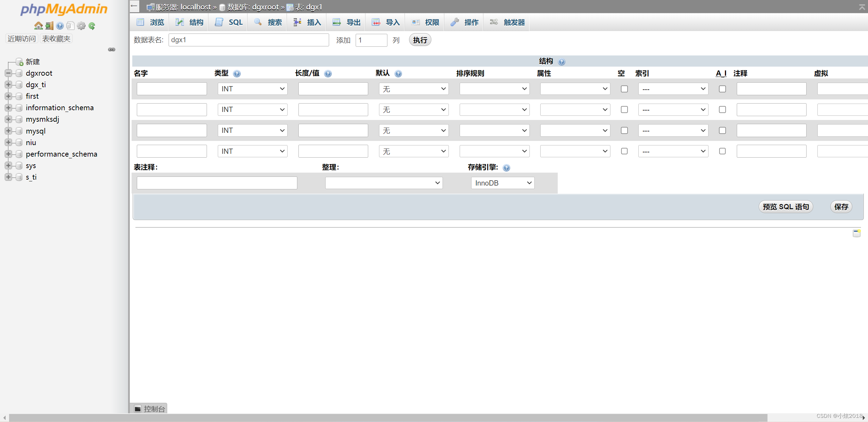
Task: Click the help icon beside 类型 header
Action: (237, 74)
